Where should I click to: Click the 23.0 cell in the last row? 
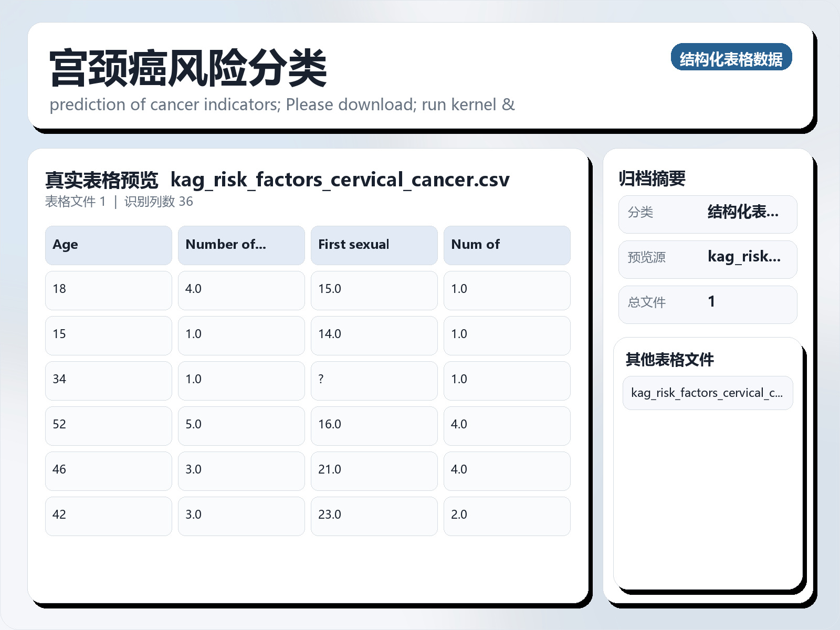tap(374, 516)
